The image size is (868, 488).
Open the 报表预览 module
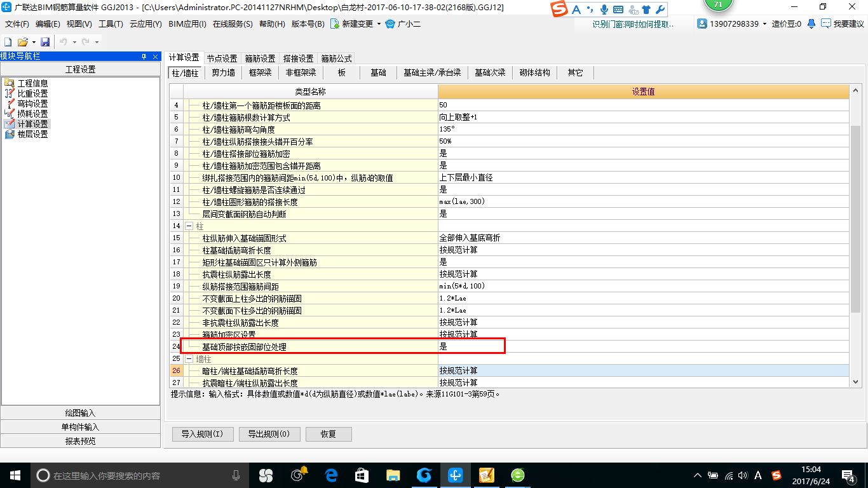click(x=81, y=441)
